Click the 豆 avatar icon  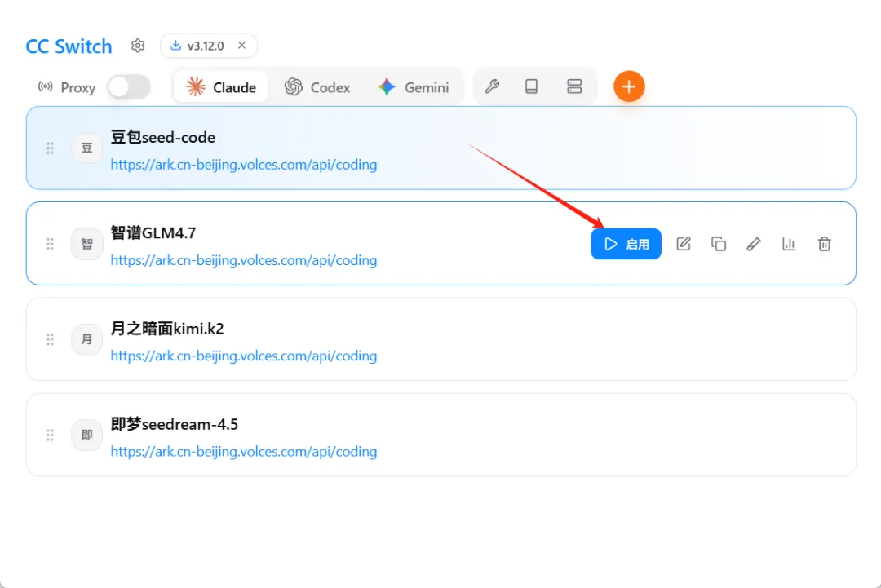[x=87, y=148]
